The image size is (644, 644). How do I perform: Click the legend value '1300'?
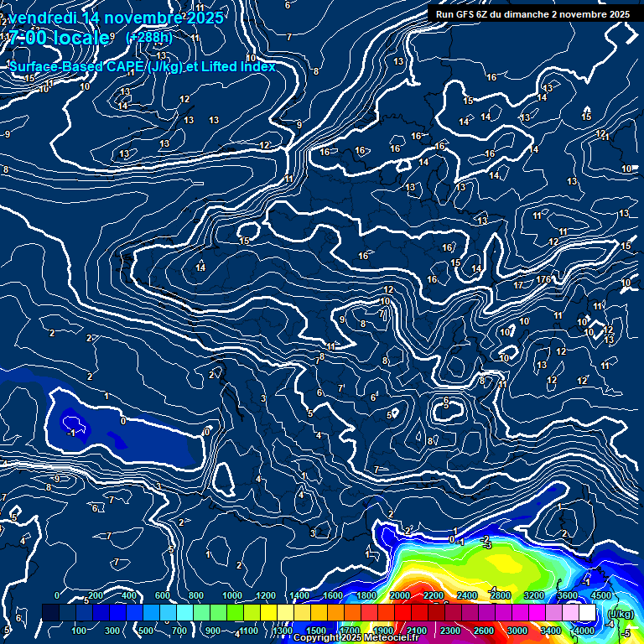point(283,631)
